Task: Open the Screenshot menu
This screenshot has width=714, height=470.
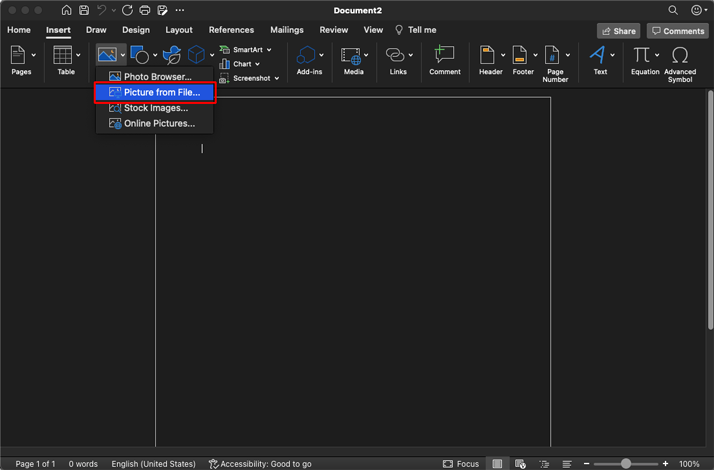Action: (x=249, y=78)
